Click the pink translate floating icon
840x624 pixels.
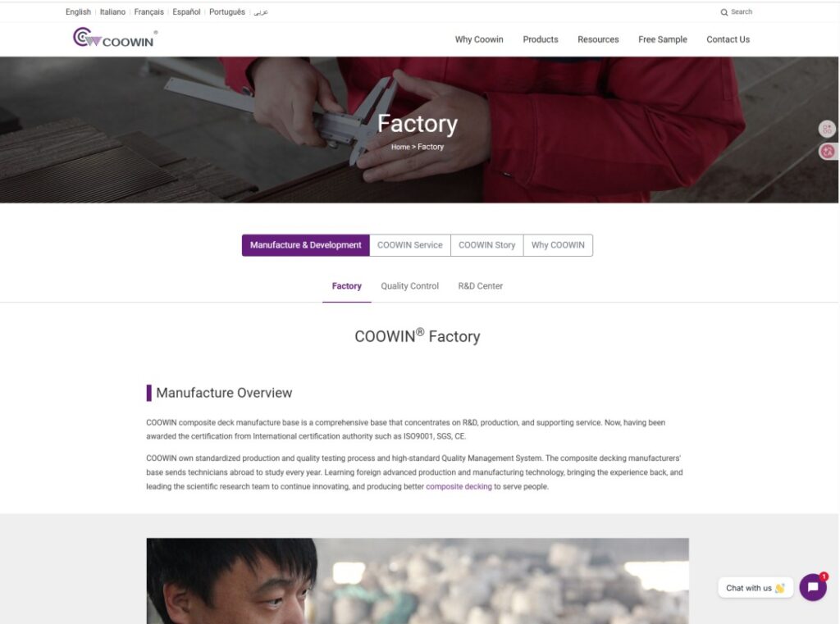pyautogui.click(x=827, y=152)
